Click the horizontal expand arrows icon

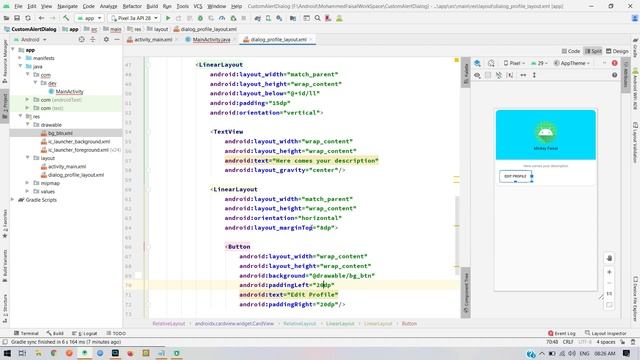click(523, 75)
